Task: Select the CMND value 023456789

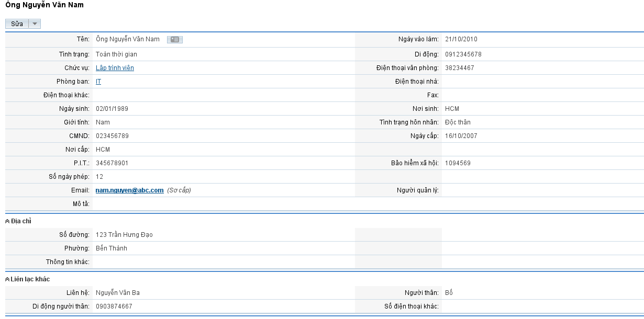Action: pos(112,136)
